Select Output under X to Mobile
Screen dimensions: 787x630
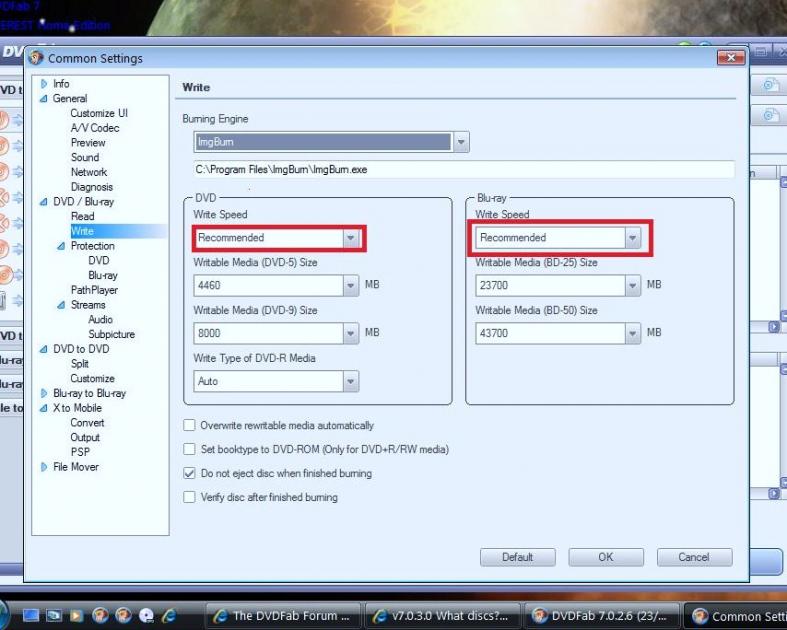(x=85, y=437)
